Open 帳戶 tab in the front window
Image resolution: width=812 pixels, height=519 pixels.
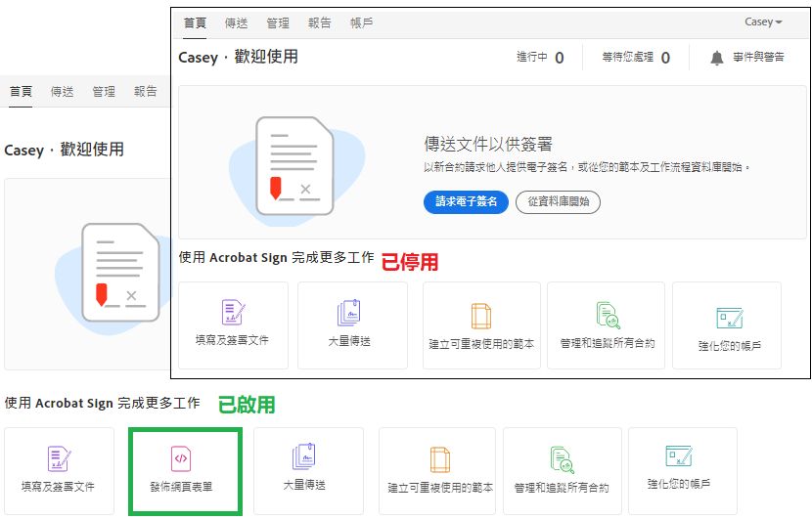(361, 22)
